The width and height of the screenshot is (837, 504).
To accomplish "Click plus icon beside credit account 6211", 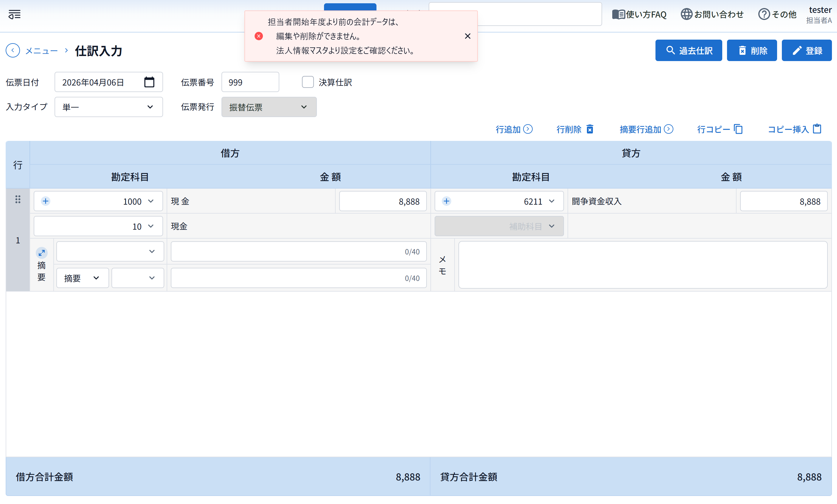I will (446, 201).
